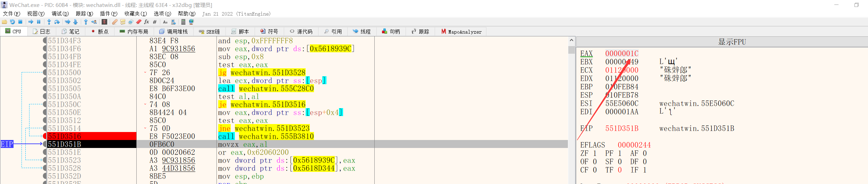This screenshot has height=184, width=868.
Task: Click the red Bookmarks icon
Action: (139, 22)
